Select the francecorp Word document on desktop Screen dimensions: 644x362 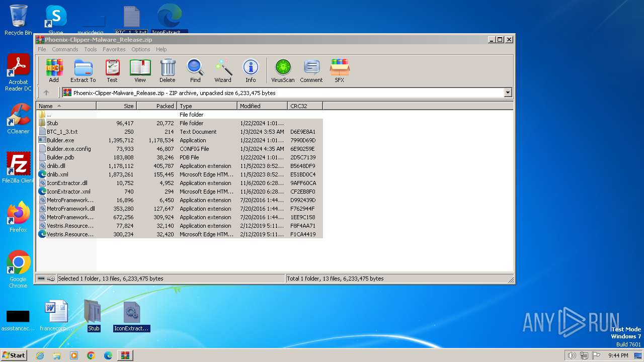coord(56,316)
